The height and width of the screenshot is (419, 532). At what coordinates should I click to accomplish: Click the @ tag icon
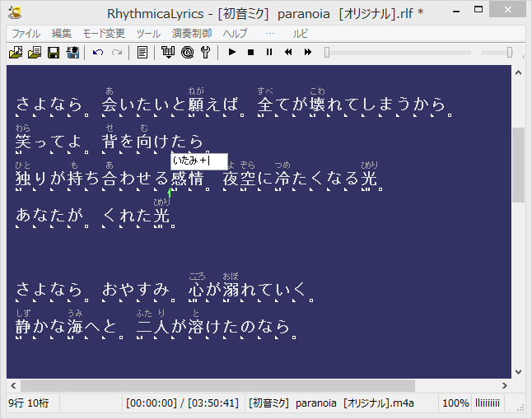[x=187, y=52]
